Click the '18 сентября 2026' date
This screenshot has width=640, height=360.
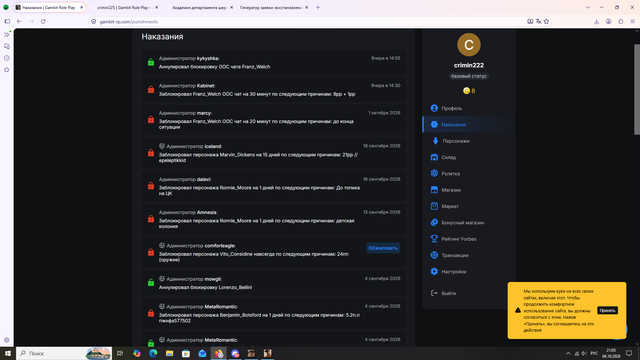point(382,146)
